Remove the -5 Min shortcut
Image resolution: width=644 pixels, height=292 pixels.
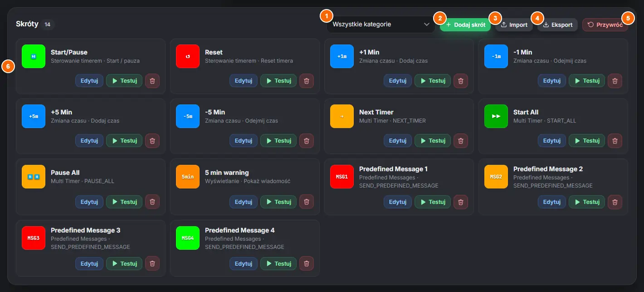(307, 141)
